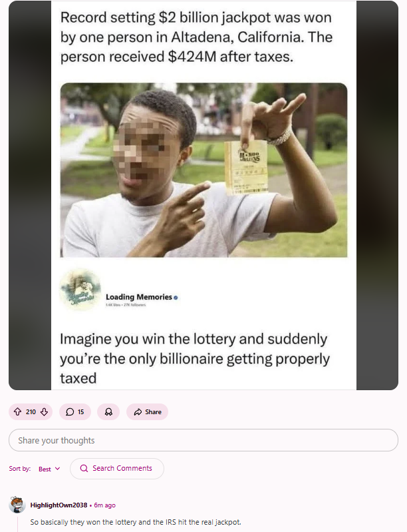The image size is (407, 532).
Task: Click the Loading Memories page name
Action: coord(139,297)
